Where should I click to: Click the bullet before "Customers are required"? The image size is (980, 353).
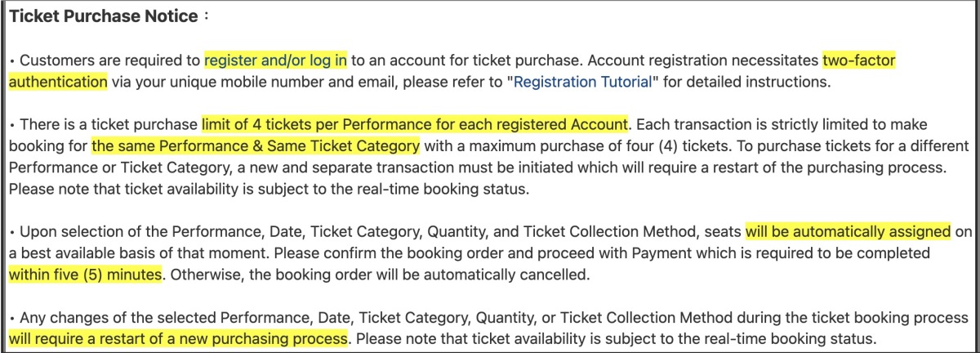[x=12, y=60]
